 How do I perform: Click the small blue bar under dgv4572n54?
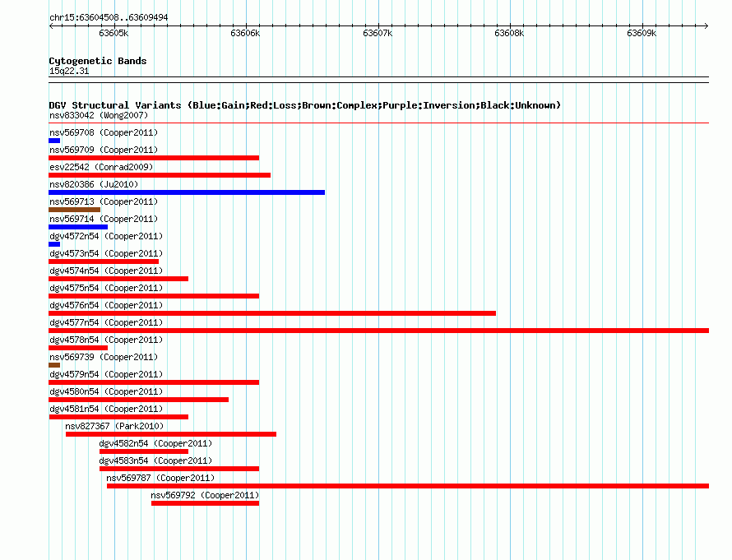click(54, 244)
